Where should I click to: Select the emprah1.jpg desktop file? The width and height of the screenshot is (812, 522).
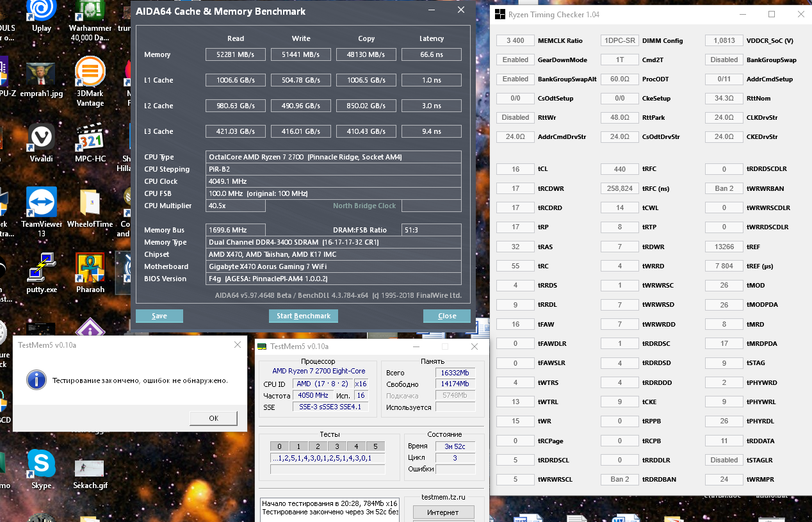point(42,79)
